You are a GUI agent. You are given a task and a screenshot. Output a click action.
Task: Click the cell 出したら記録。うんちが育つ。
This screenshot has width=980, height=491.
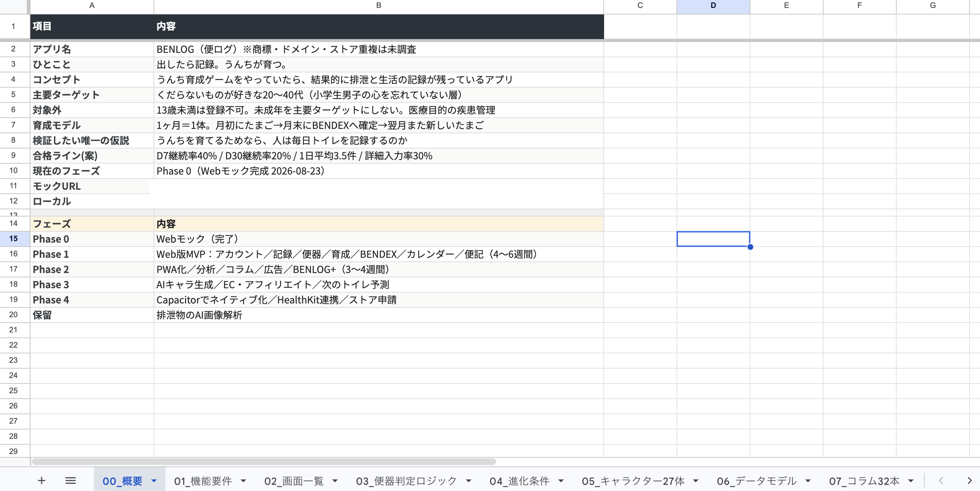point(378,65)
